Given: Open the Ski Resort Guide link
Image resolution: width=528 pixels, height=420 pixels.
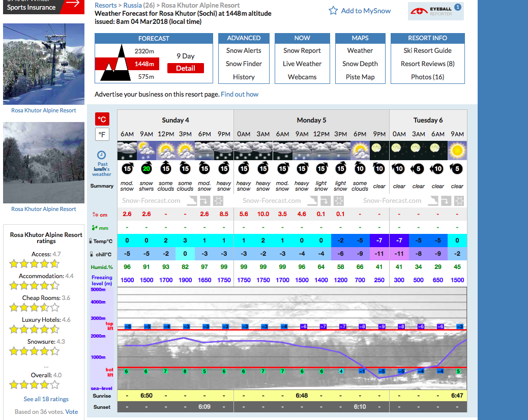Looking at the screenshot, I should click(x=428, y=50).
